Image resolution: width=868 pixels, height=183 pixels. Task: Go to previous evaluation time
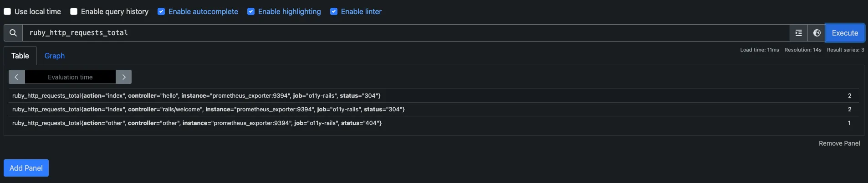click(16, 77)
